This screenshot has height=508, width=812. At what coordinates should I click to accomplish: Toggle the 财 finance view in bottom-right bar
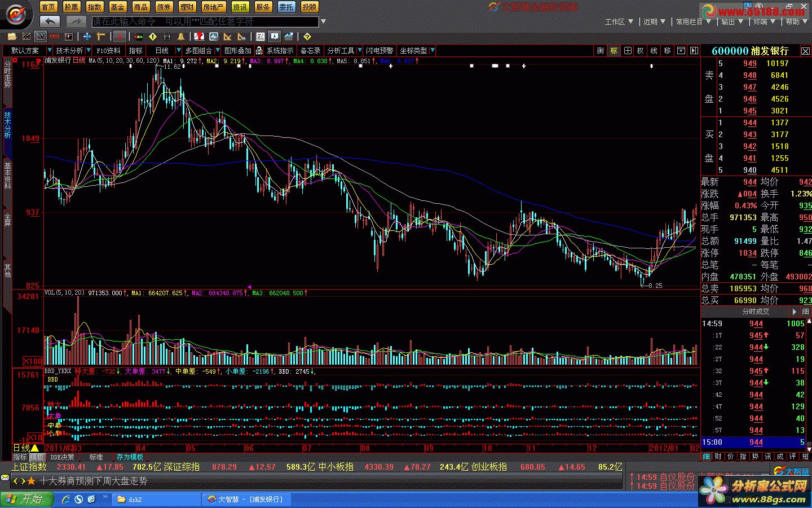click(x=718, y=456)
